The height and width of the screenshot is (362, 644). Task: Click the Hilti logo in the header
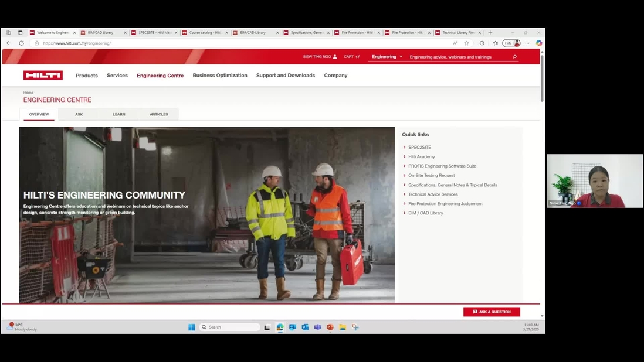[42, 75]
